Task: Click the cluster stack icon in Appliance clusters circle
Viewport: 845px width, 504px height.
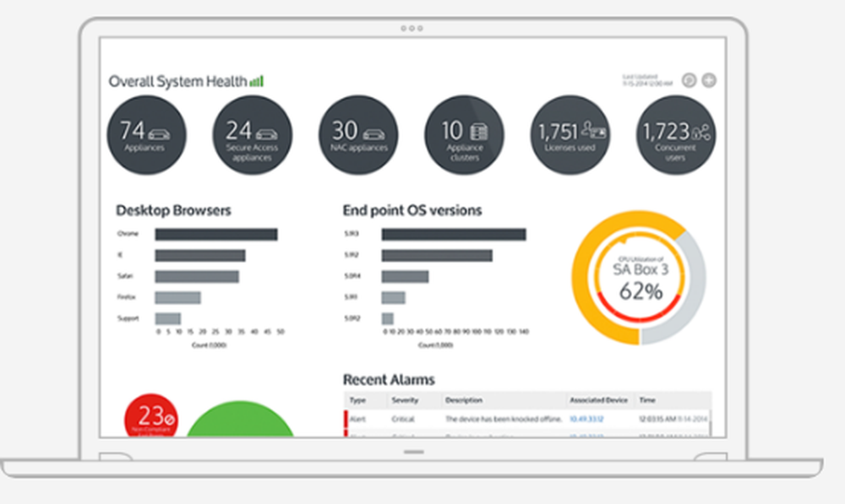Action: [x=477, y=133]
